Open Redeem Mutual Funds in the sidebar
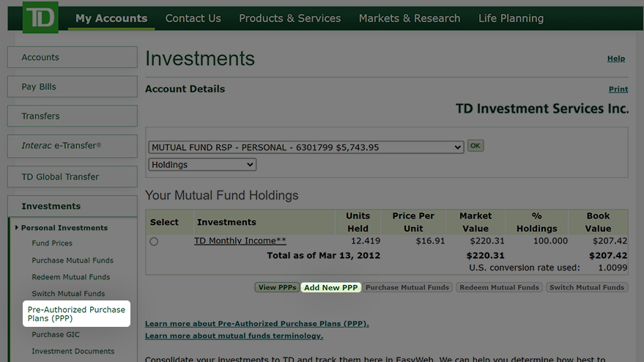Screen dimensions: 644x362 pyautogui.click(x=71, y=277)
